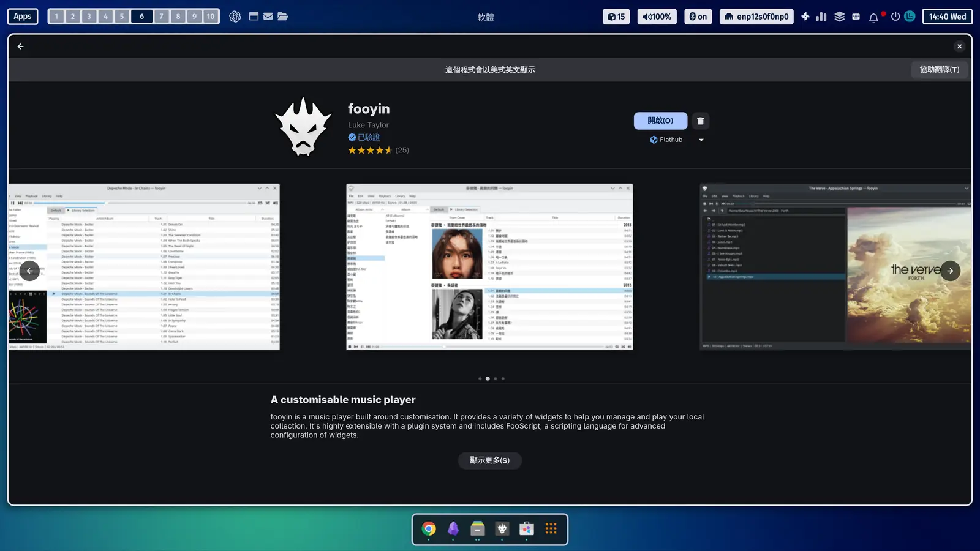Click 顯示更多(S) to show more description
The width and height of the screenshot is (980, 551).
click(x=490, y=460)
